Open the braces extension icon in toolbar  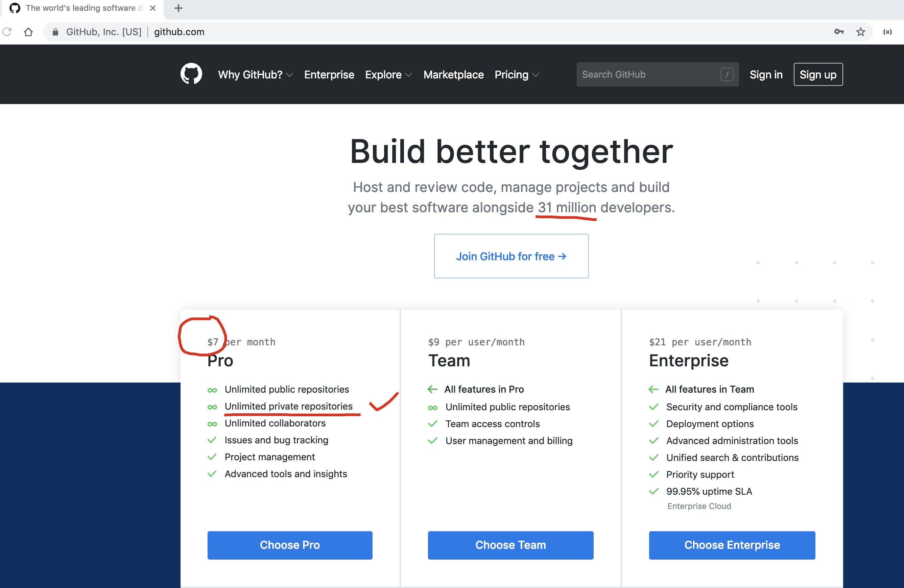click(x=888, y=32)
